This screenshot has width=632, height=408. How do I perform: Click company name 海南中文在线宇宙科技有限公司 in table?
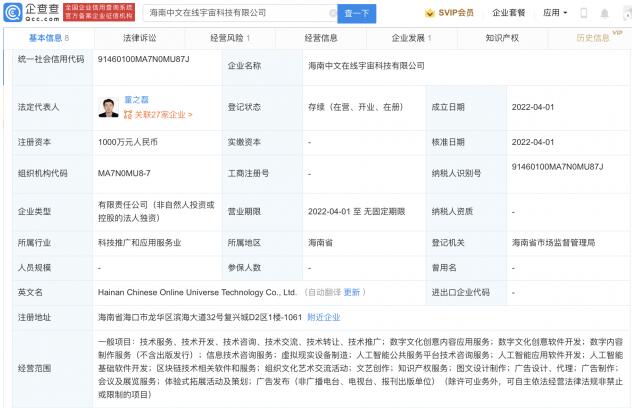366,66
